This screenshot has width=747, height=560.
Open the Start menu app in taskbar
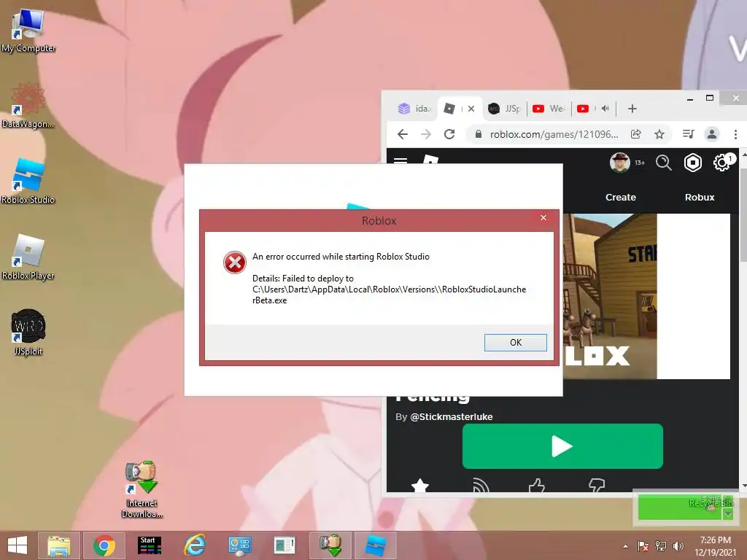(149, 545)
